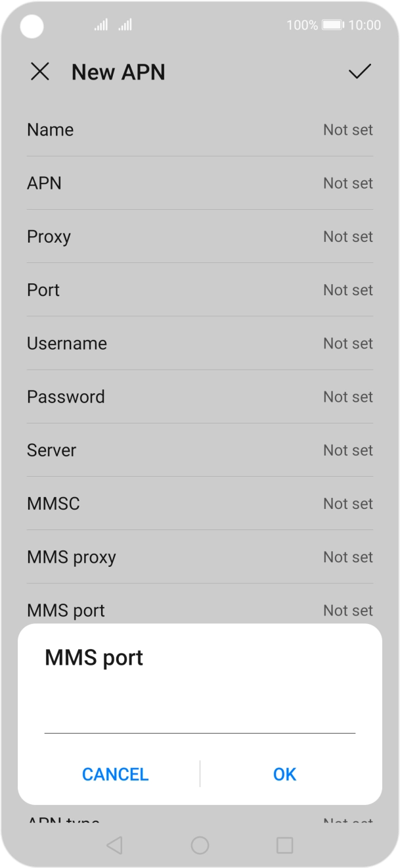The height and width of the screenshot is (868, 400).
Task: Open the MMSC setting
Action: 200,503
